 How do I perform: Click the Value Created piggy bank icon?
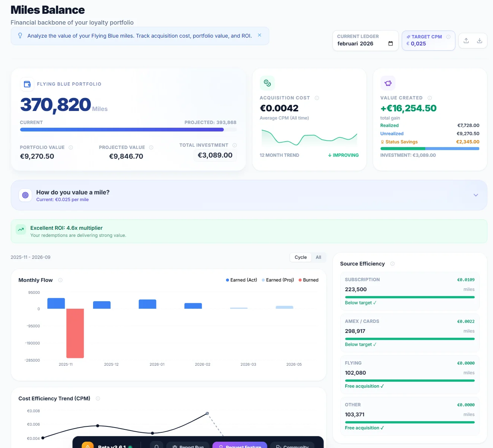[x=388, y=83]
